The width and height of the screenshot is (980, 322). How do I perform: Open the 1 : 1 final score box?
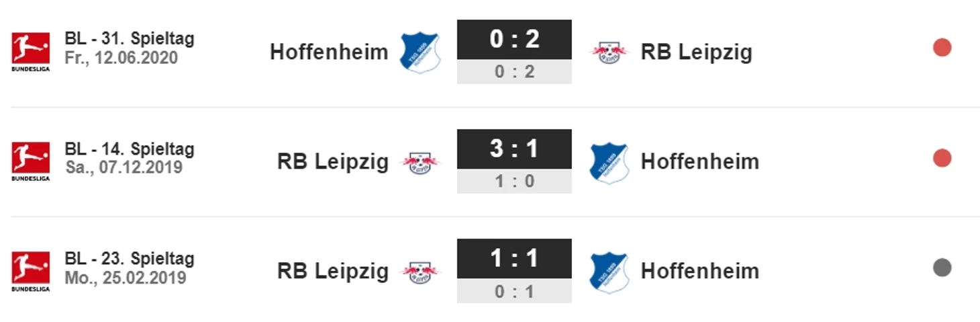(514, 259)
